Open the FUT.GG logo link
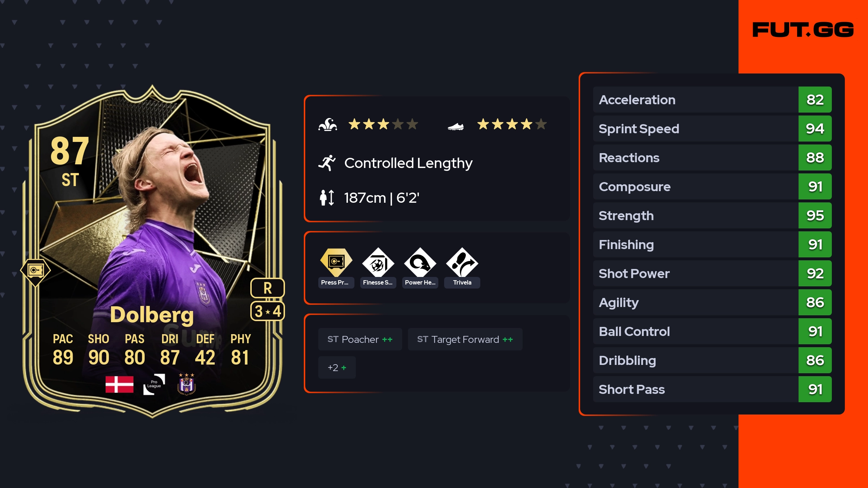Image resolution: width=868 pixels, height=488 pixels. pos(803,30)
